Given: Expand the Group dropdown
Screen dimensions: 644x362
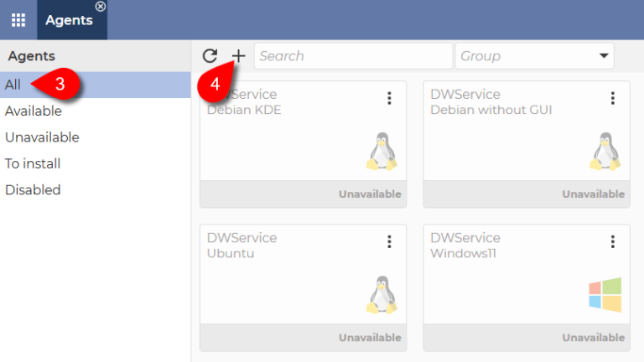Looking at the screenshot, I should (604, 56).
